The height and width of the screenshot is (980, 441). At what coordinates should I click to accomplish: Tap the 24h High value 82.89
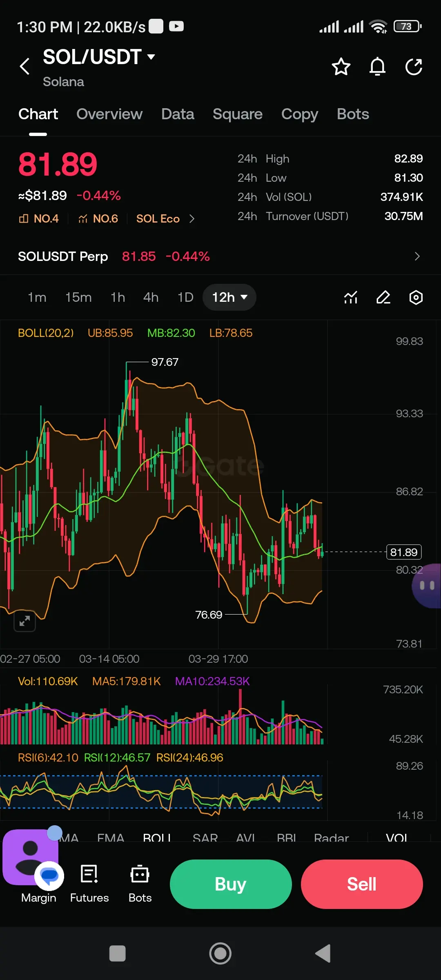coord(408,159)
